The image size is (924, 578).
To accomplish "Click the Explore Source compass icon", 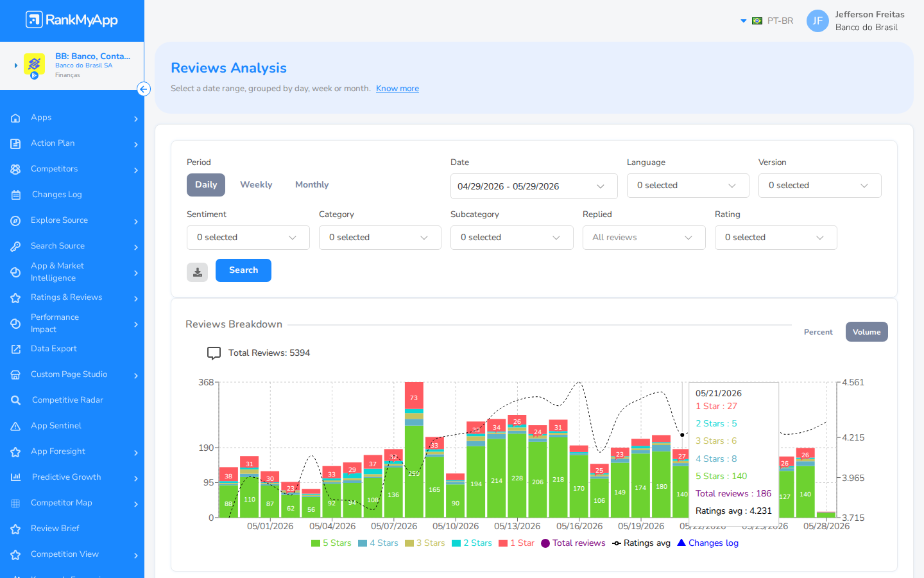I will [15, 221].
